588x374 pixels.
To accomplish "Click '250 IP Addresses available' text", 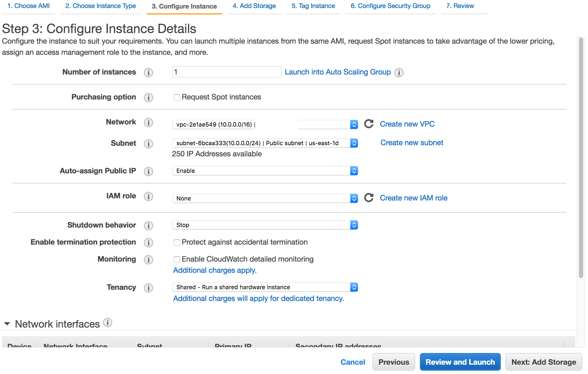I will point(217,154).
